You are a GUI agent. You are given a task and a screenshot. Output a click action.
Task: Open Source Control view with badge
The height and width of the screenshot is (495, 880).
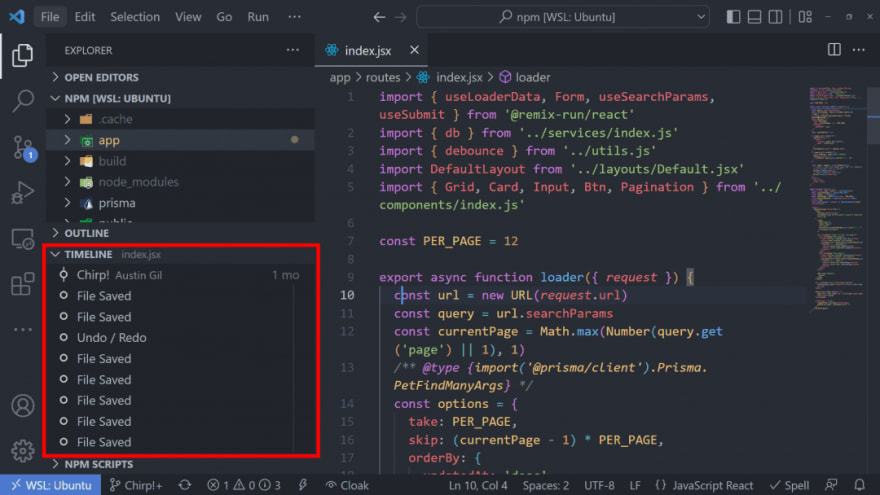[24, 148]
